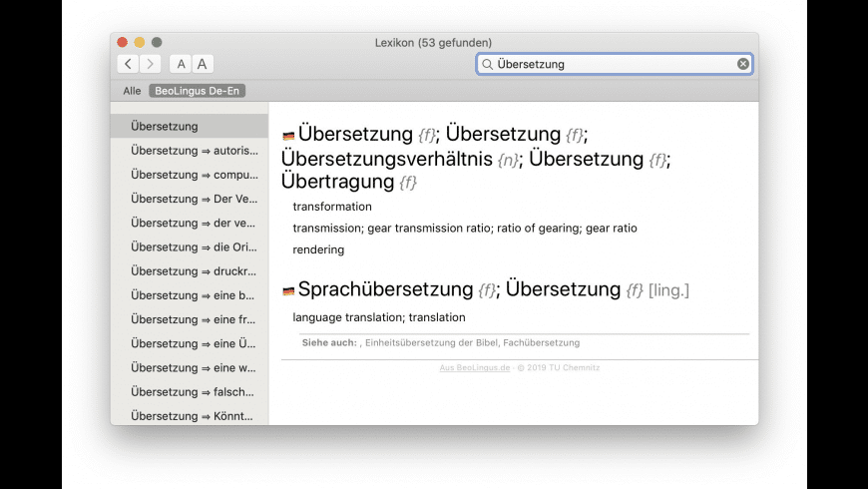The width and height of the screenshot is (868, 489).
Task: Select the first Übersetzung entry in sidebar
Action: [x=165, y=127]
